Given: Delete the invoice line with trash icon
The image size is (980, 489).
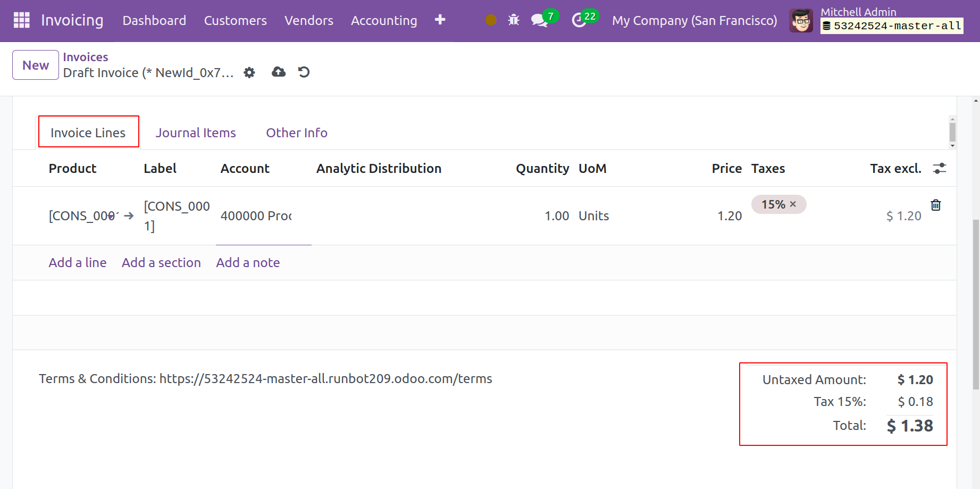Looking at the screenshot, I should point(936,205).
